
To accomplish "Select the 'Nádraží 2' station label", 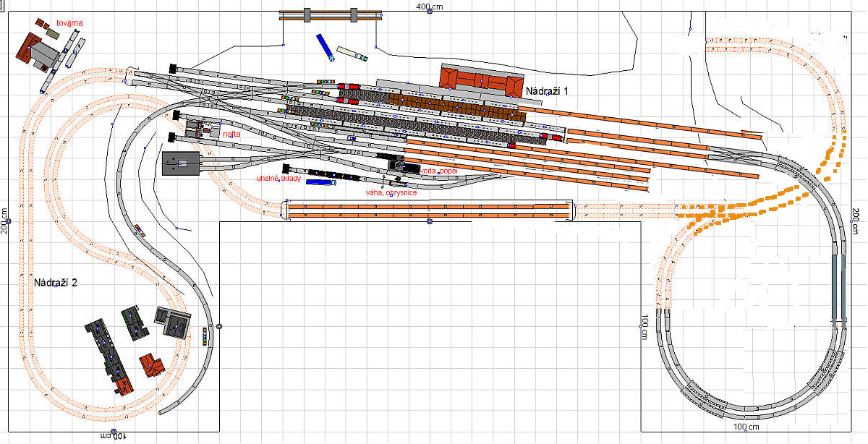I will (x=56, y=283).
